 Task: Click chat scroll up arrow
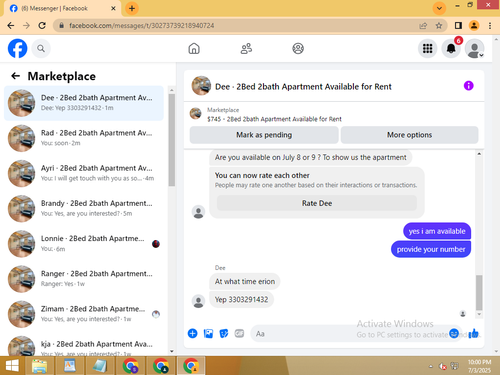tap(479, 154)
